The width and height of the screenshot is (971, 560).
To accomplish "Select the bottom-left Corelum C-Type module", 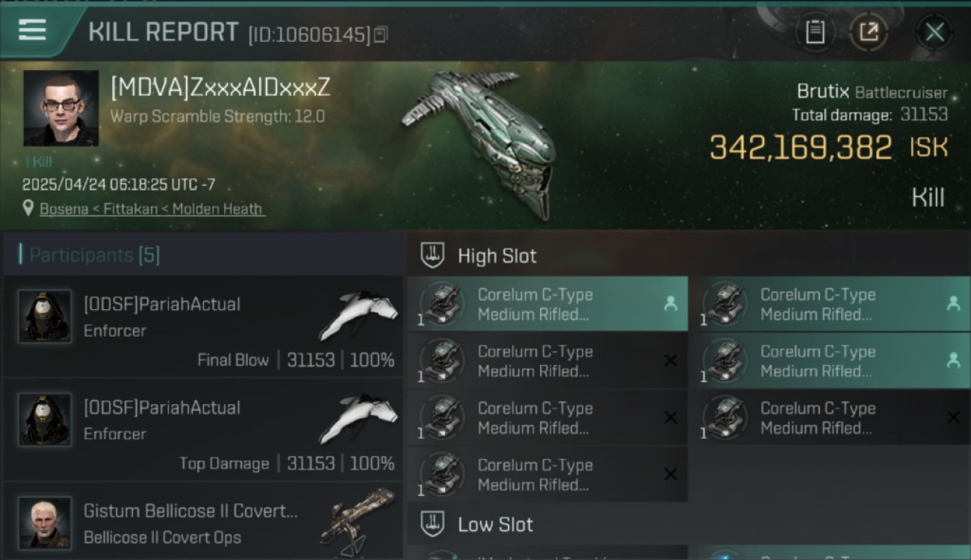I will tap(547, 474).
